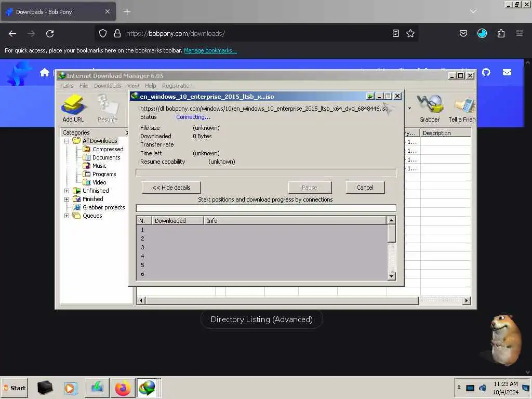532x399 pixels.
Task: Open the Firefox hamburger menu
Action: click(x=520, y=34)
